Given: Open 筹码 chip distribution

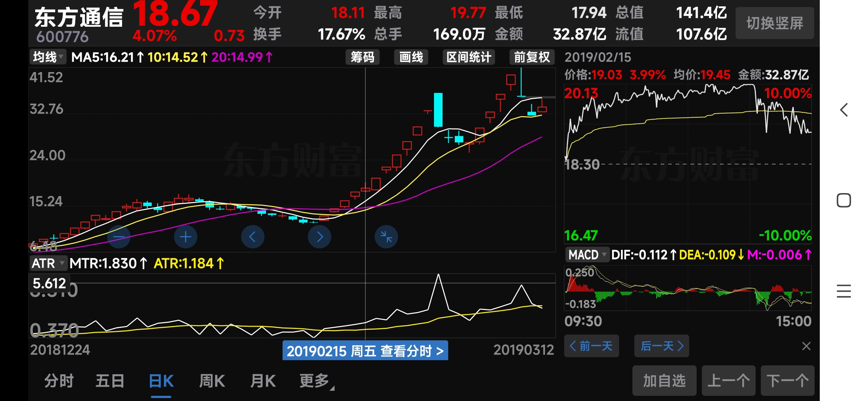Looking at the screenshot, I should [362, 57].
